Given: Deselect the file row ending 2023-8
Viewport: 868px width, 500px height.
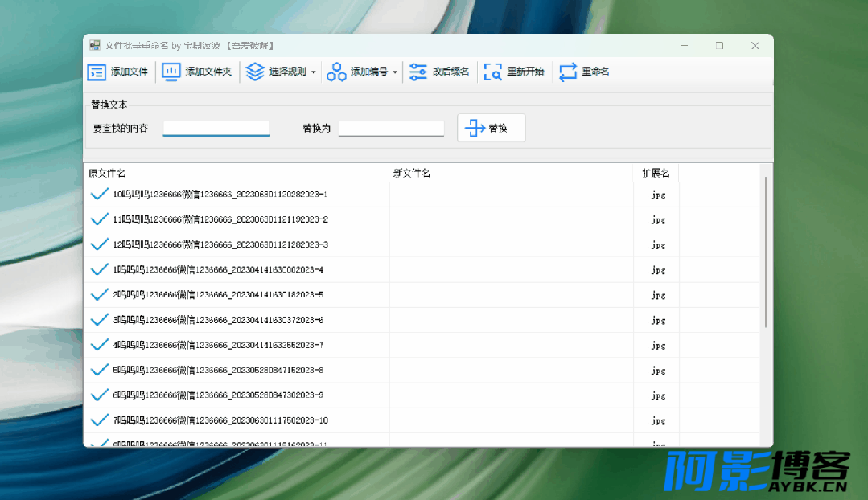Looking at the screenshot, I should pos(99,370).
